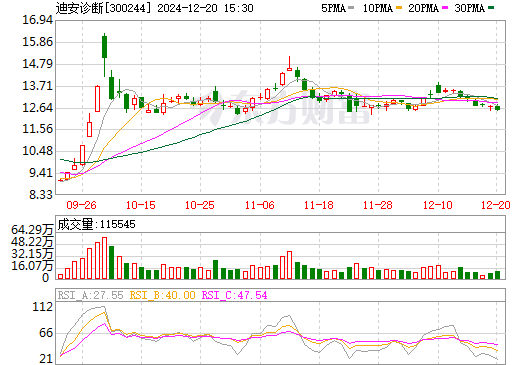Click the 112 RSI axis label

[43, 307]
